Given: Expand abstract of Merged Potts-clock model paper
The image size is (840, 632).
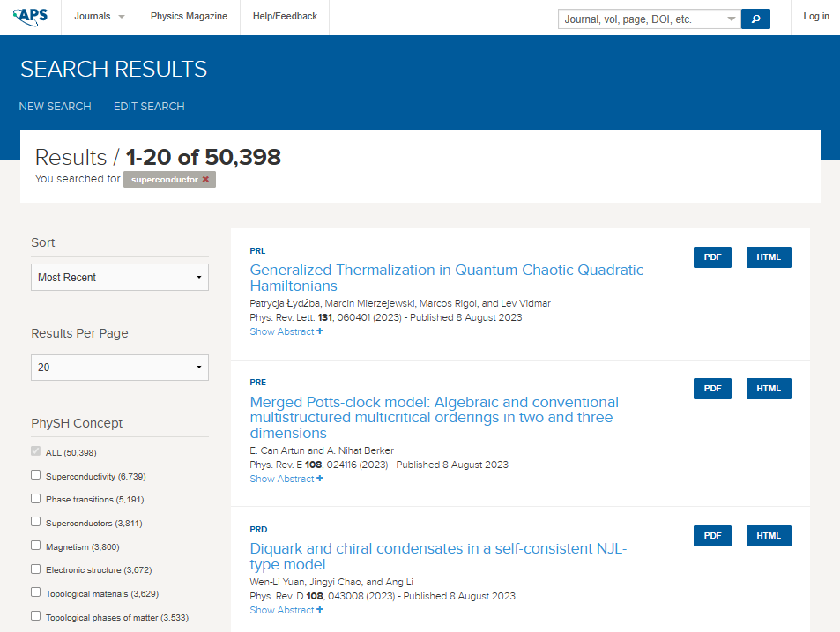Looking at the screenshot, I should click(286, 479).
